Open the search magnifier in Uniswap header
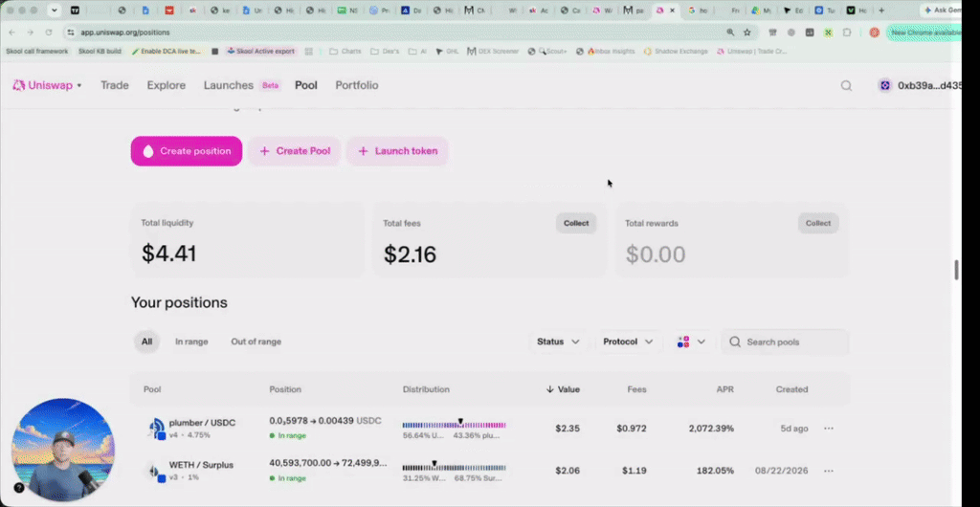 click(846, 85)
